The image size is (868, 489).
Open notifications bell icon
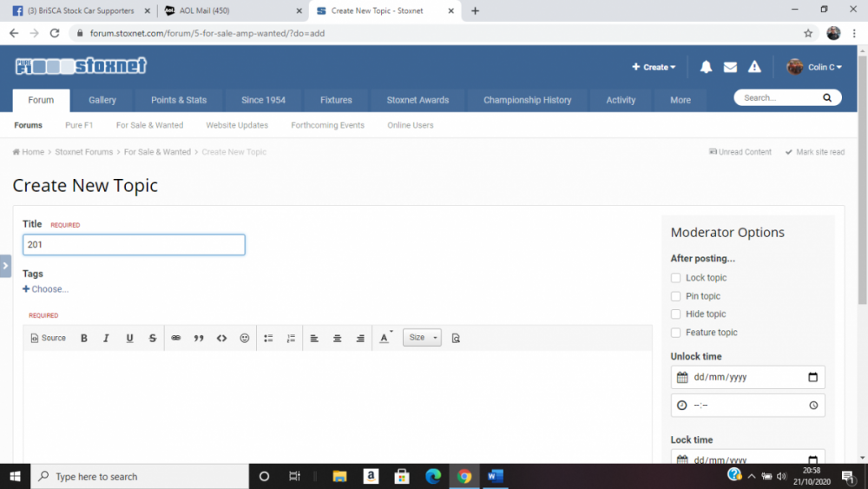click(x=706, y=67)
